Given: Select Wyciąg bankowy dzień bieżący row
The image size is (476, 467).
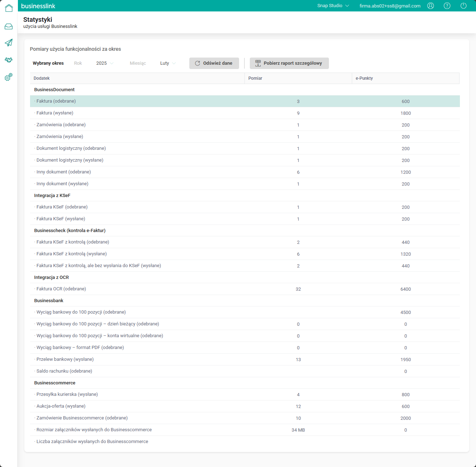Looking at the screenshot, I should pos(245,324).
